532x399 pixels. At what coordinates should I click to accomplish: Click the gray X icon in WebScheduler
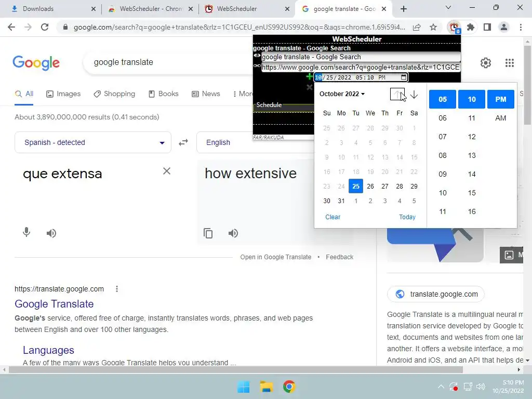click(309, 87)
